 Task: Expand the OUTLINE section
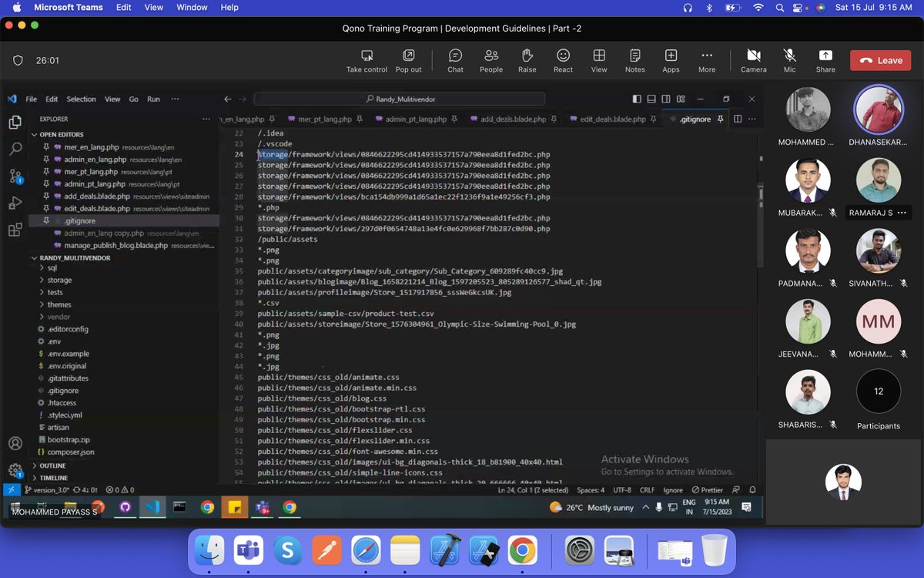pyautogui.click(x=52, y=465)
